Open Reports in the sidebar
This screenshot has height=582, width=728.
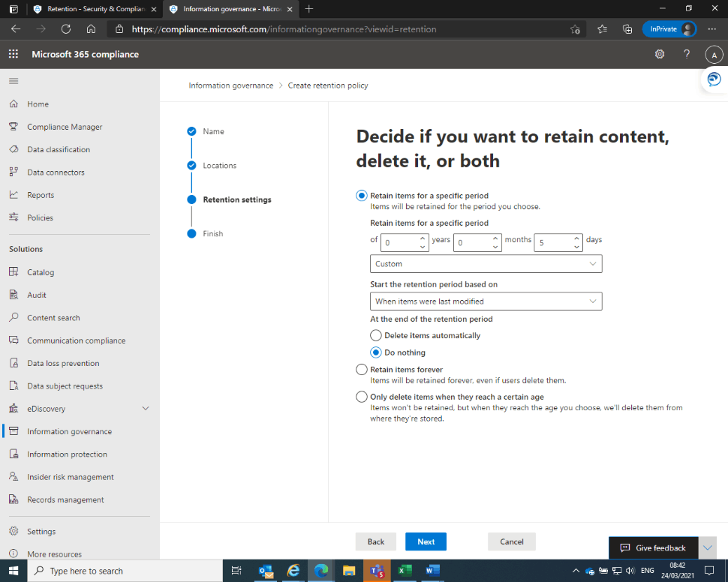(41, 195)
